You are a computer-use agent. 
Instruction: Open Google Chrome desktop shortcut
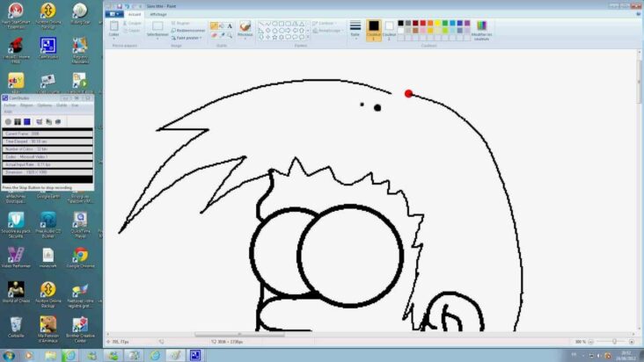coord(80,257)
